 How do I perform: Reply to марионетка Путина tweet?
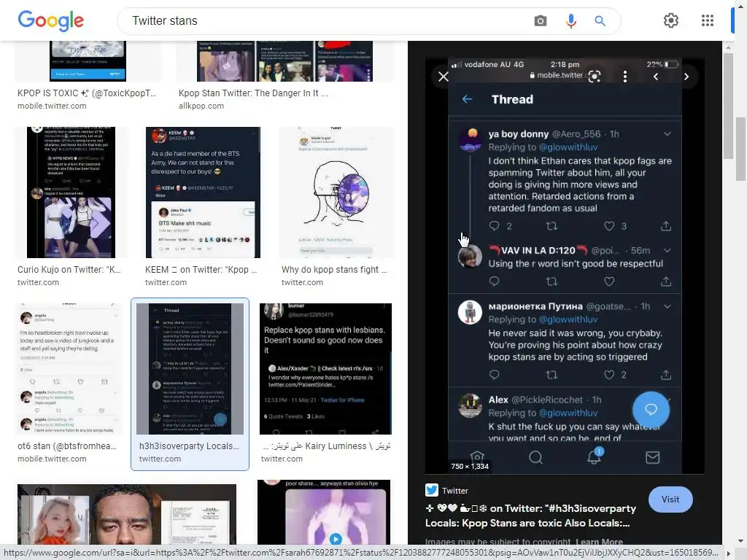tap(494, 375)
